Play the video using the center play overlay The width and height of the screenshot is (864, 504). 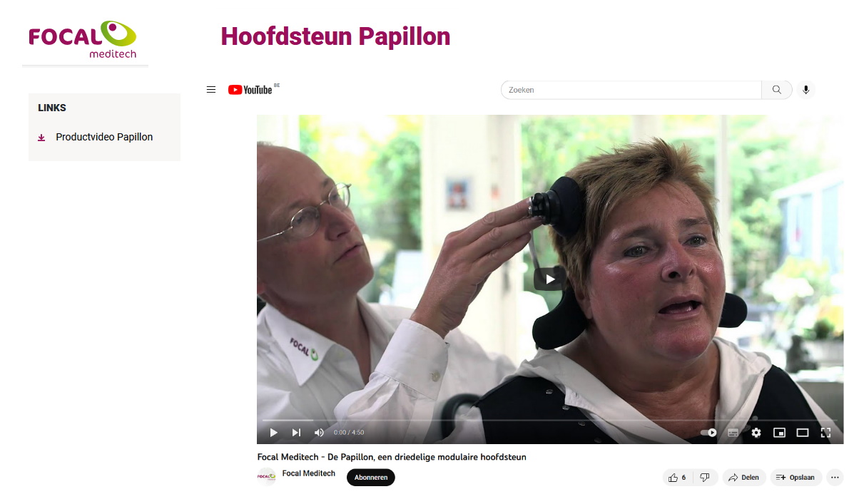[x=550, y=279]
